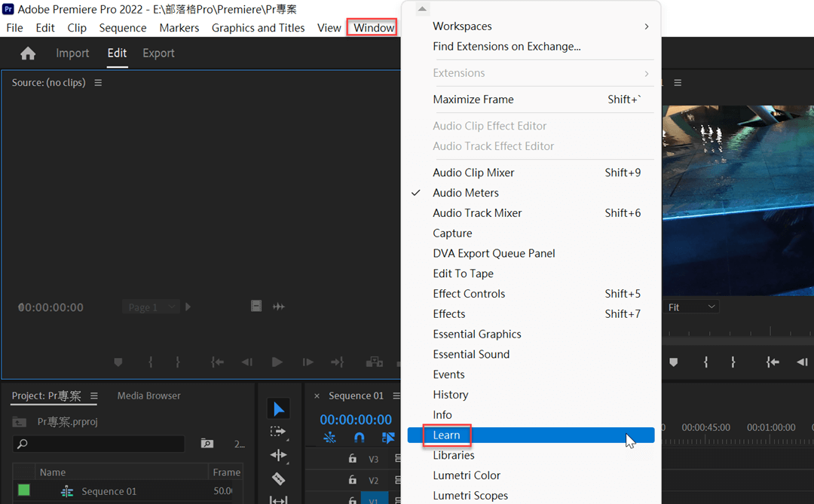Open Workspaces submenu
Image resolution: width=814 pixels, height=504 pixels.
pyautogui.click(x=531, y=26)
